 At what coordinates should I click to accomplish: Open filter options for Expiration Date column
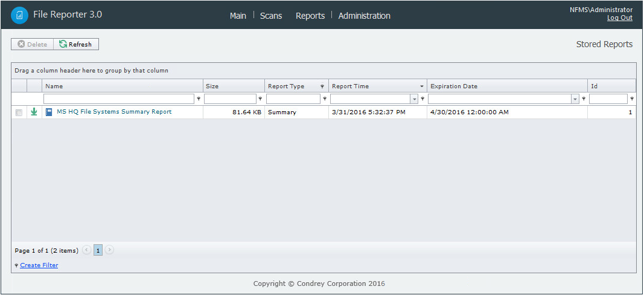click(x=584, y=99)
